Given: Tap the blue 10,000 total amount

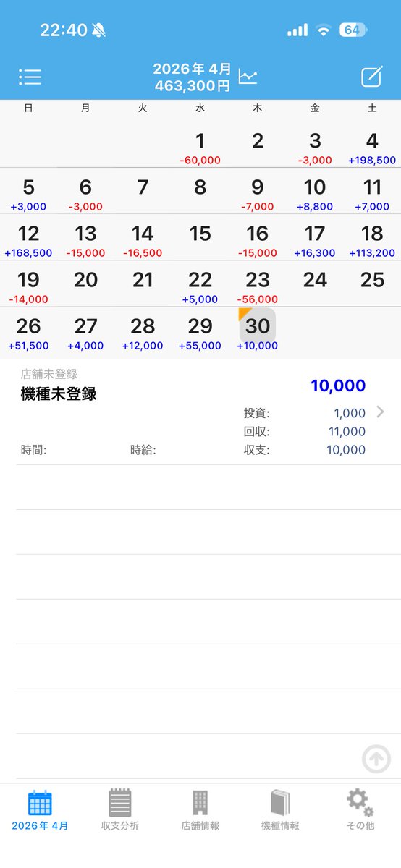Looking at the screenshot, I should click(x=338, y=386).
